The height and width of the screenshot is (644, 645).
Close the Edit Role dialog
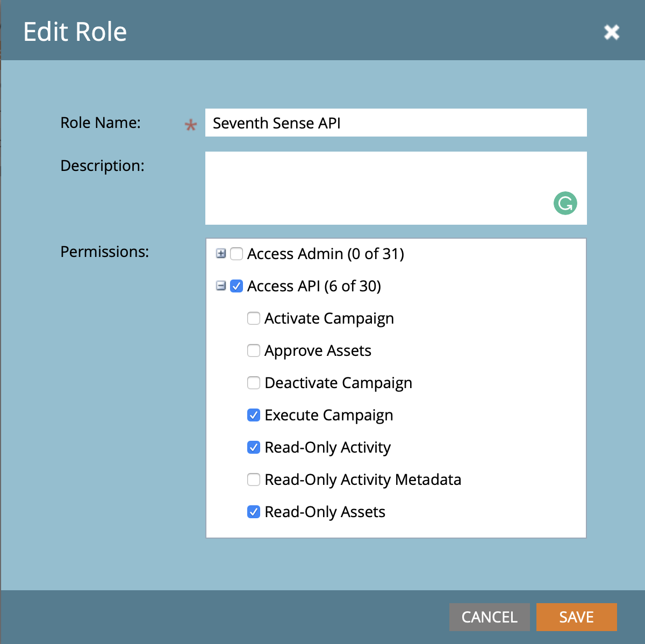click(x=612, y=32)
